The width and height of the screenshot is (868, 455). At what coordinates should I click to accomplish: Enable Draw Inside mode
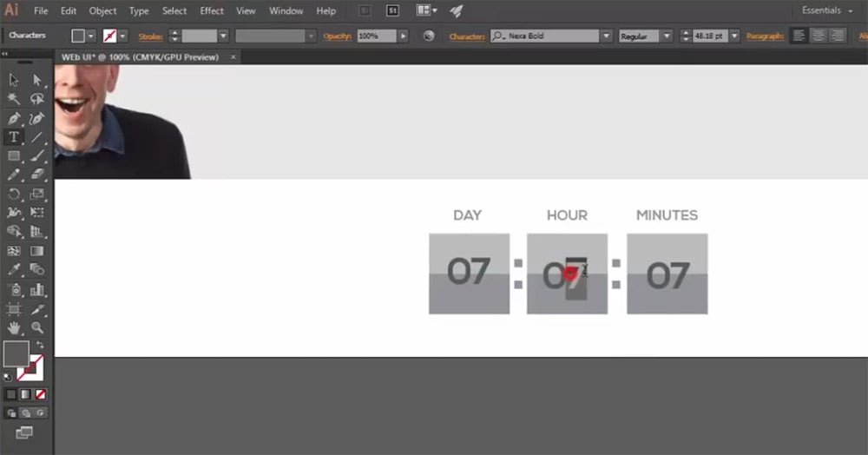(41, 413)
